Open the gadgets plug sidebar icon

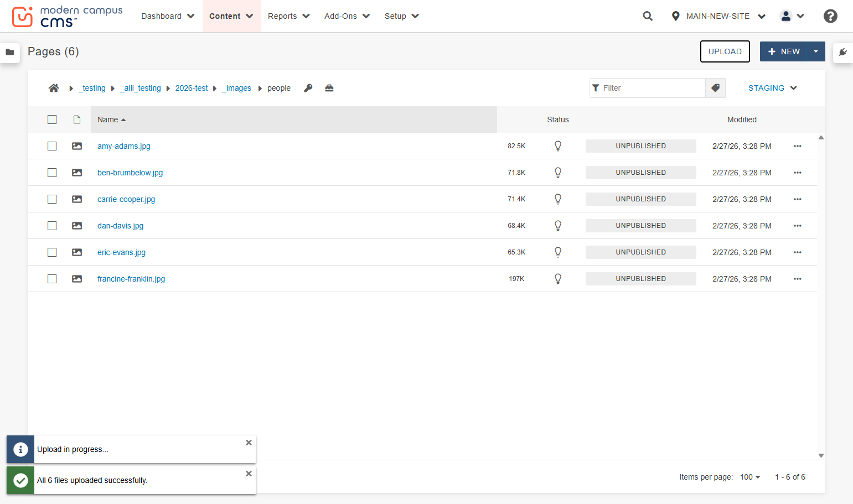tap(843, 52)
